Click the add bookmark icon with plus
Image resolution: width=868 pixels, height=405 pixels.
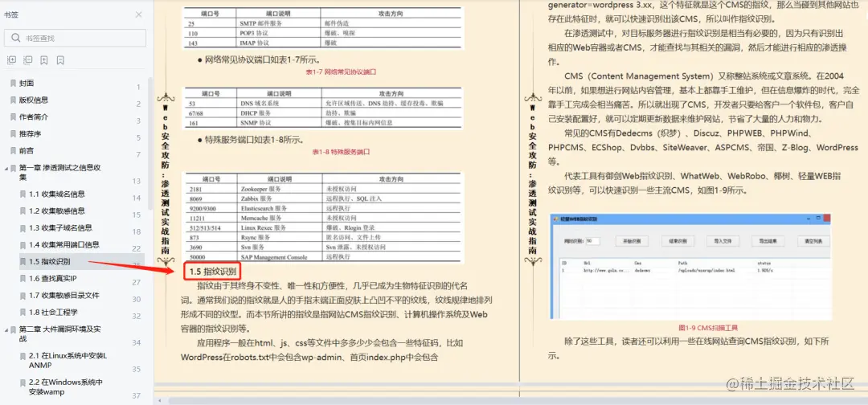43,59
